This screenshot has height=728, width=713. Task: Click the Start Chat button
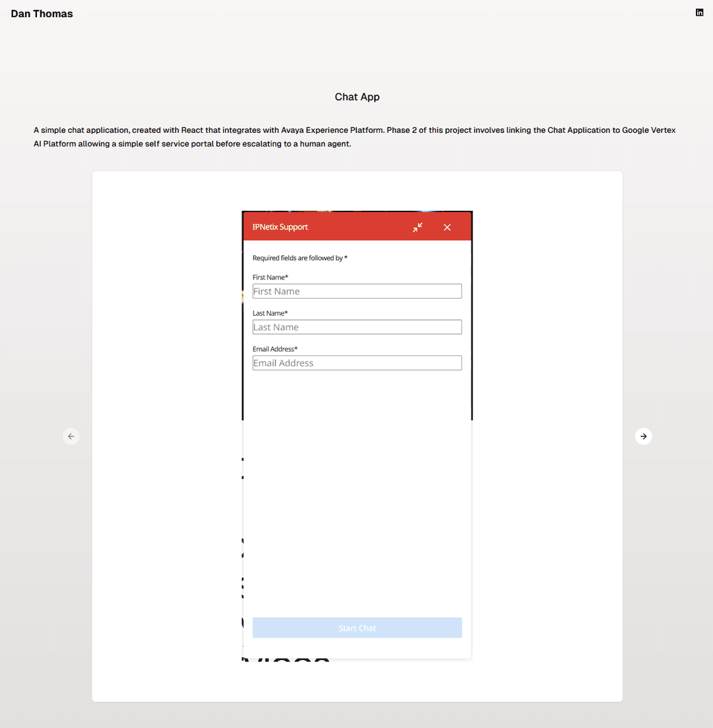[x=356, y=628]
